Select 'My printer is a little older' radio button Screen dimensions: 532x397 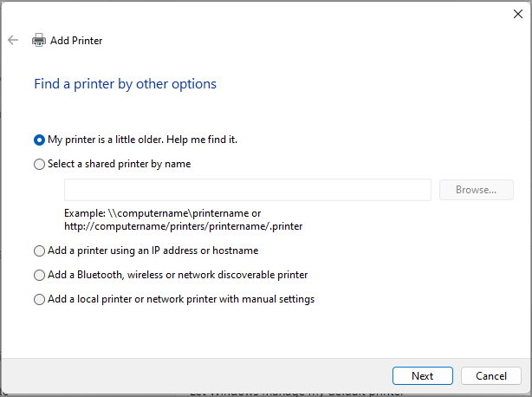tap(39, 140)
